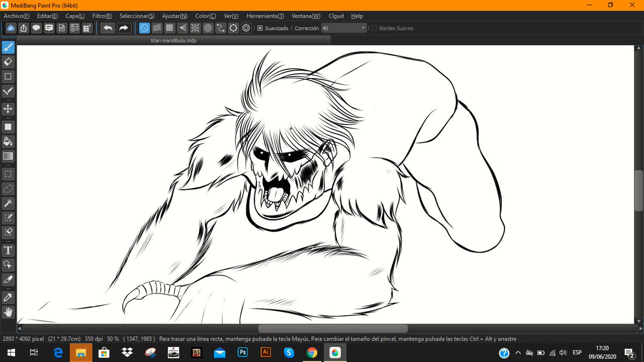The width and height of the screenshot is (644, 362).
Task: Enable vanishing point snap
Action: point(182,28)
